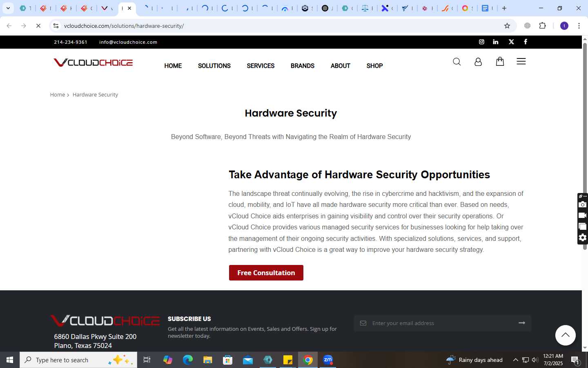Open the Mail app on the taskbar
Viewport: 588px width, 368px height.
coord(248,360)
